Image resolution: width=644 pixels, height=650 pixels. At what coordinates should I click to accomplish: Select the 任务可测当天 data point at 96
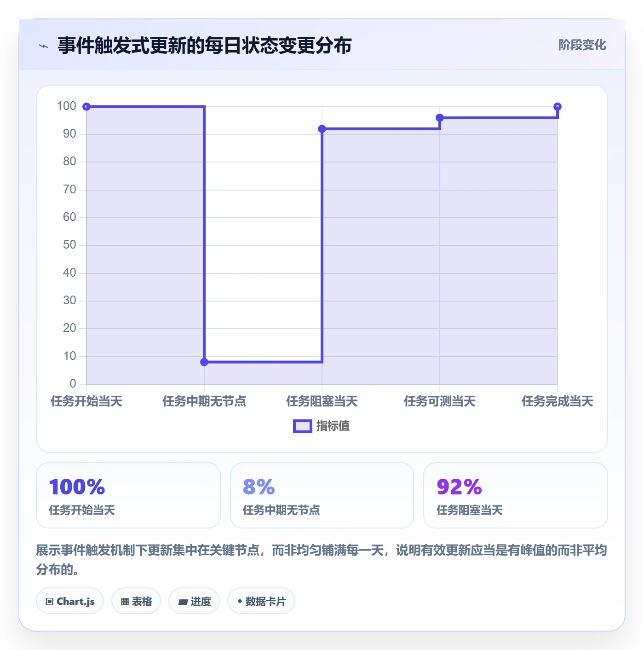pos(440,118)
